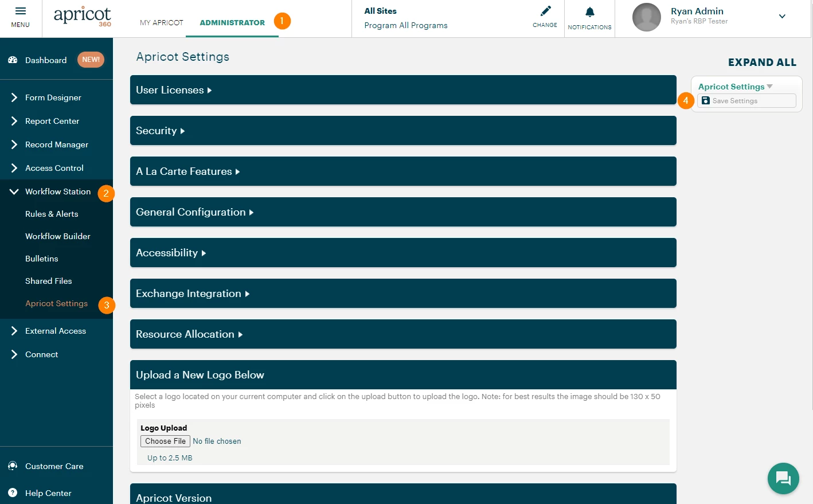
Task: Click the Choose File button
Action: pyautogui.click(x=165, y=441)
